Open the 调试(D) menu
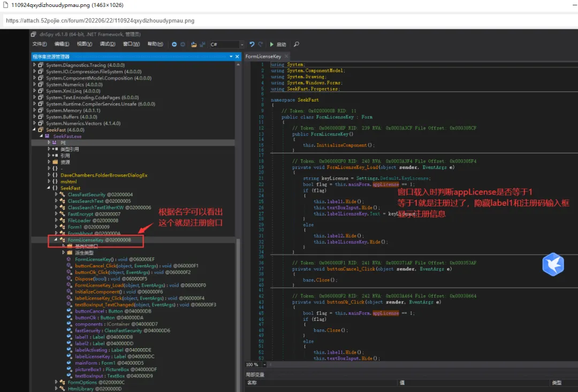This screenshot has width=578, height=392. pos(108,44)
